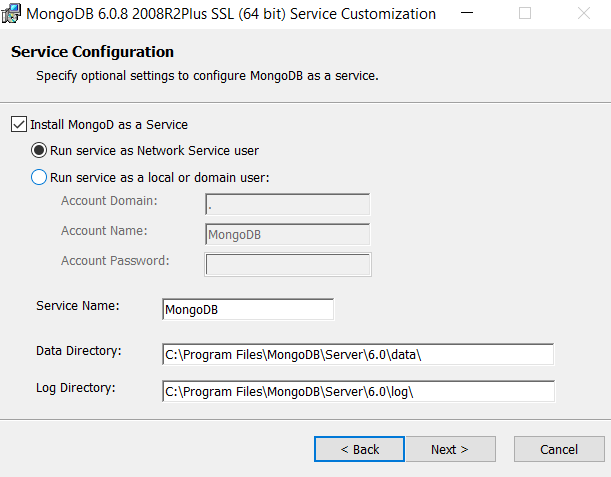Click the Service Name label
Image resolution: width=611 pixels, height=477 pixels.
coord(78,306)
